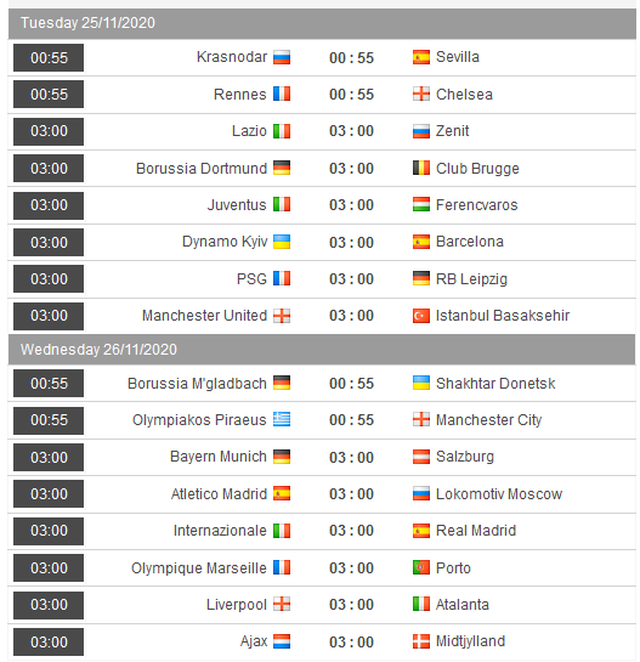The image size is (640, 662).
Task: Click the 03 : 00 score for PSG match
Action: pos(351,279)
